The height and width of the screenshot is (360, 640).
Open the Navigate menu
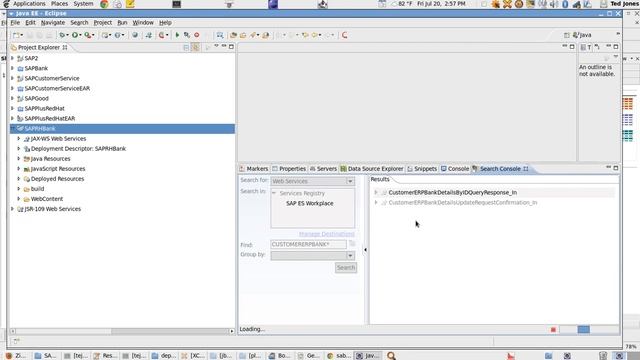tap(53, 22)
